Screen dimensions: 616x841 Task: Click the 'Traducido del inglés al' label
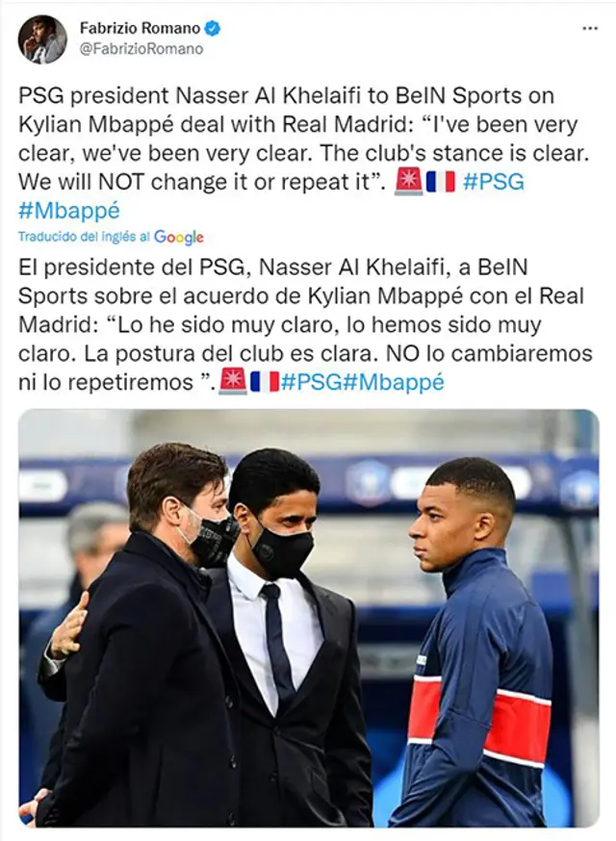pyautogui.click(x=85, y=237)
